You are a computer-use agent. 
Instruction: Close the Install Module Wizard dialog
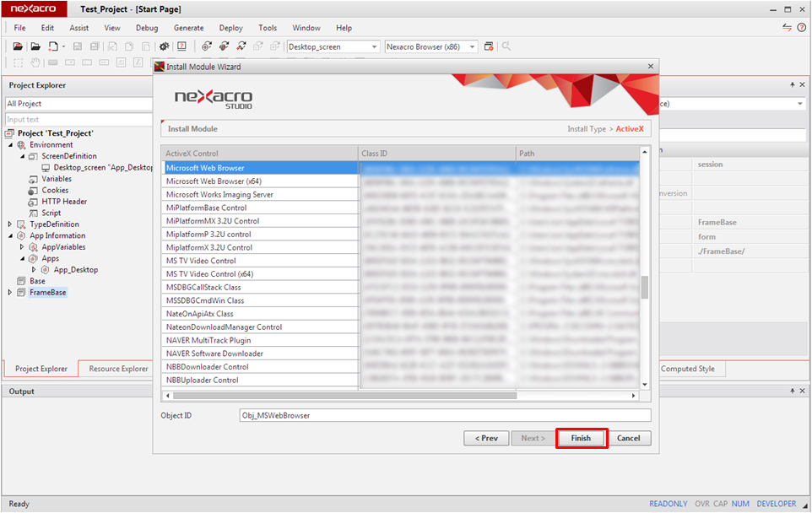tap(650, 66)
